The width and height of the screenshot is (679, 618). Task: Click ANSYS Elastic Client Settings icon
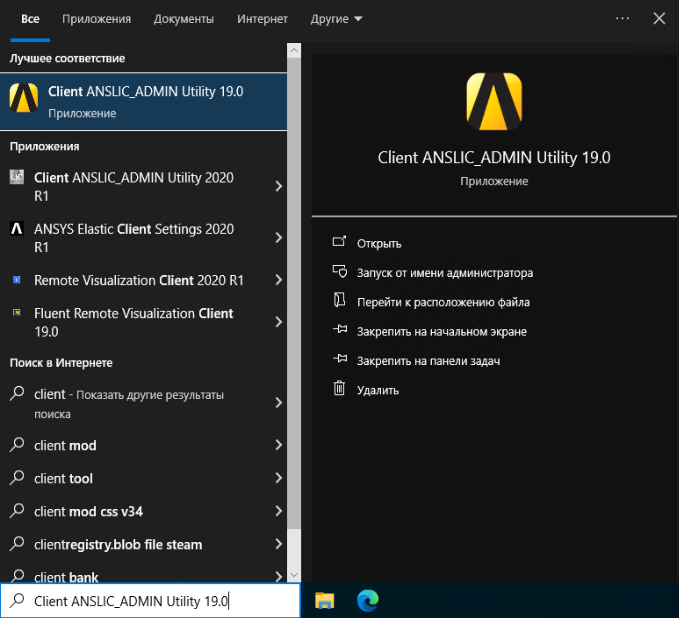[x=17, y=228]
